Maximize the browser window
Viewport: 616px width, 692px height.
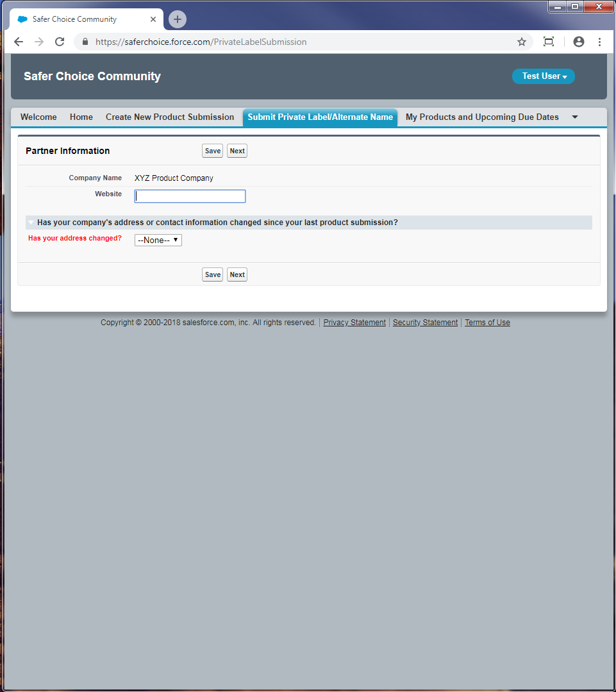[x=575, y=6]
